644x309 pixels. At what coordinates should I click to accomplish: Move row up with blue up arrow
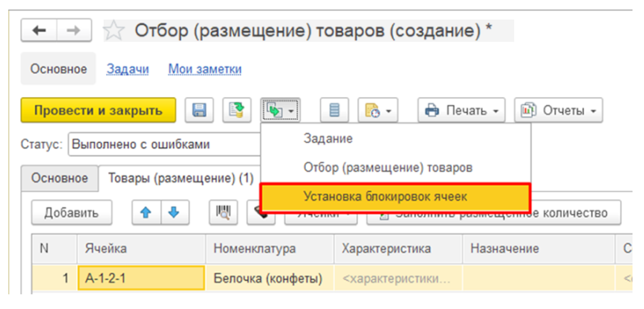tap(146, 213)
